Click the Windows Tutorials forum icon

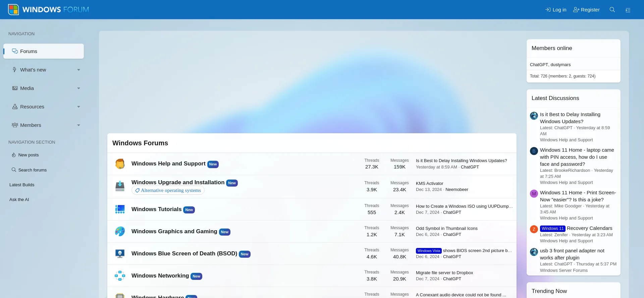[x=120, y=209]
